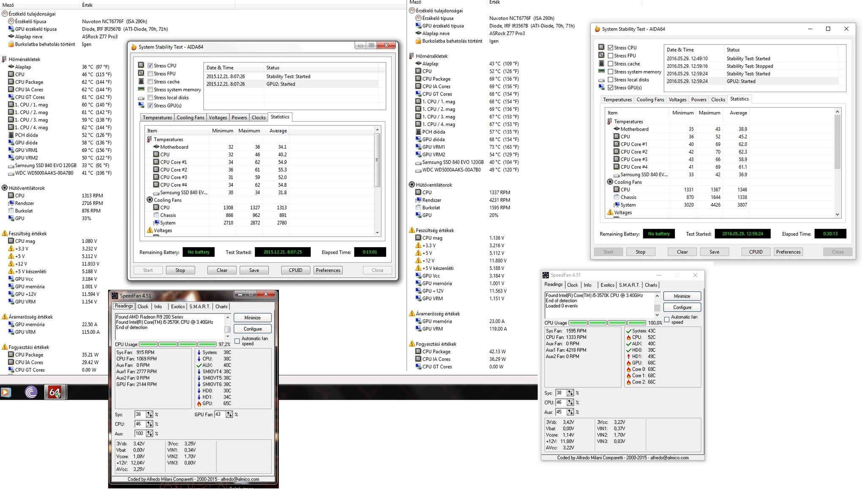
Task: Open S.M.A.R.T. tab in SpeedFan AMD Radeon window
Action: click(199, 307)
